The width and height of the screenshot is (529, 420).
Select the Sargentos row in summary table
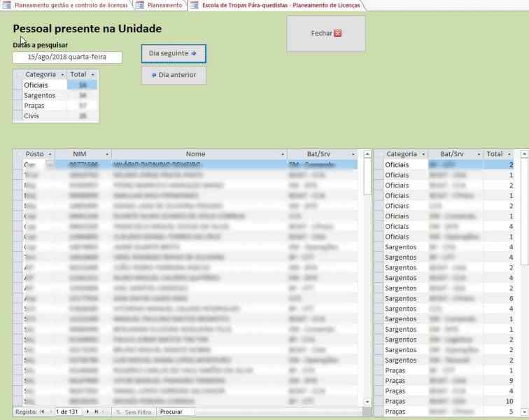tap(39, 95)
